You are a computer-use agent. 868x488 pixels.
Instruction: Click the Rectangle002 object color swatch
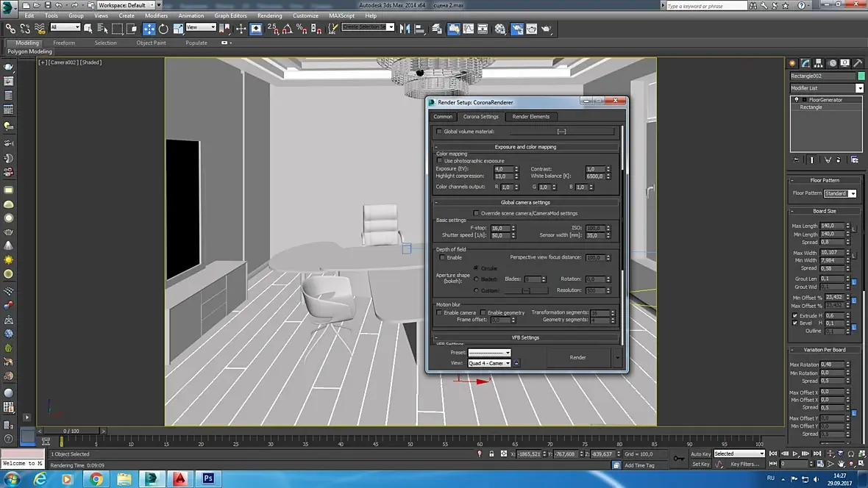(861, 76)
